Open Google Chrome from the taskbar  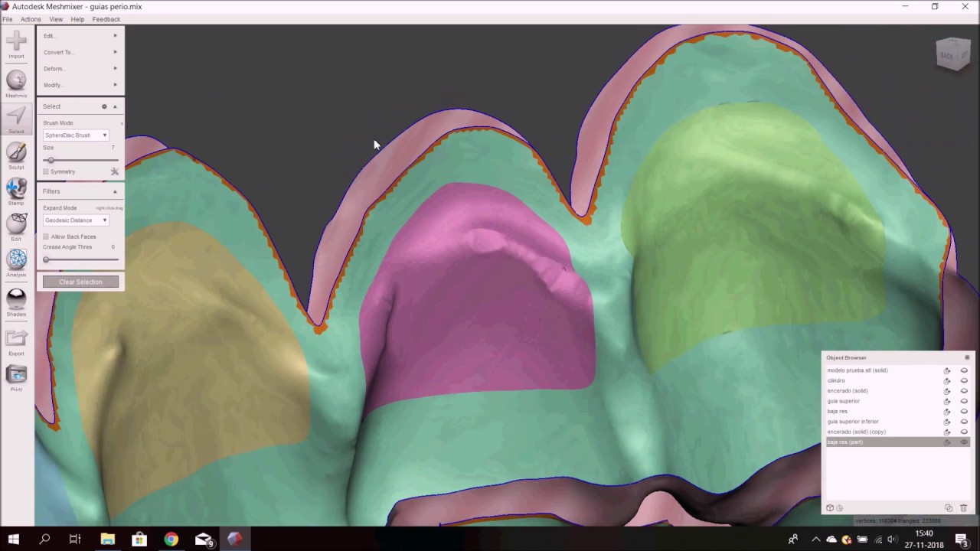point(171,540)
